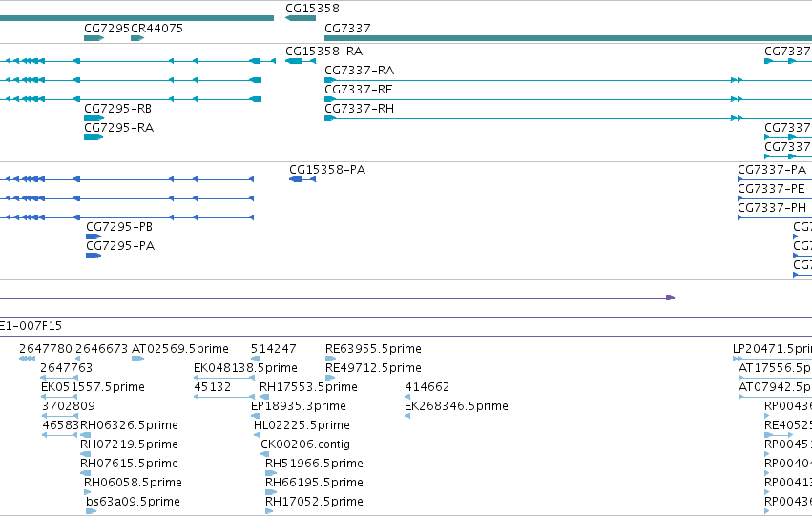The height and width of the screenshot is (516, 812).
Task: Click the CG7295-RB transcript arrow
Action: (x=94, y=118)
